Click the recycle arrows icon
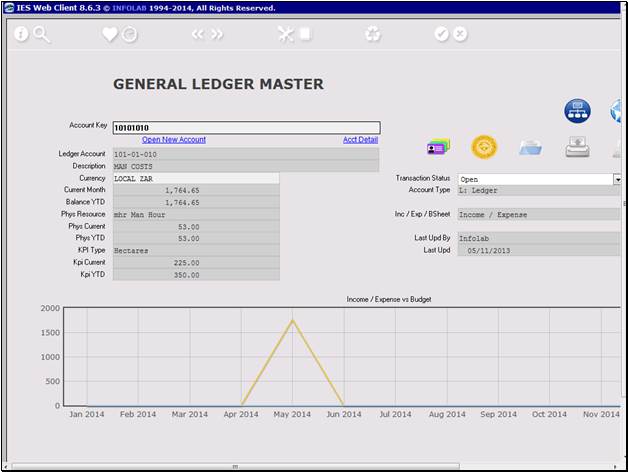628x472 pixels. click(x=372, y=34)
